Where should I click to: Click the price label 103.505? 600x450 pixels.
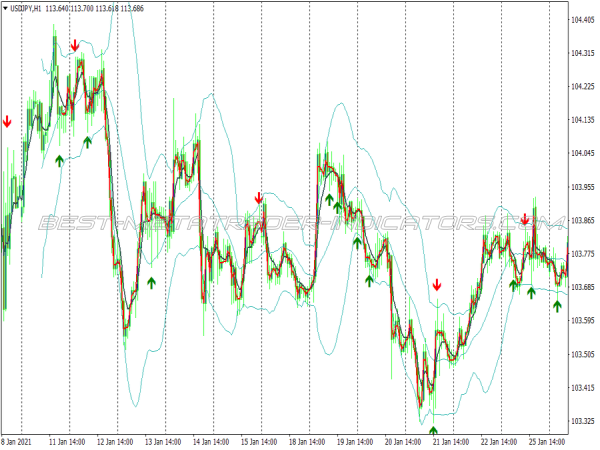pos(583,354)
